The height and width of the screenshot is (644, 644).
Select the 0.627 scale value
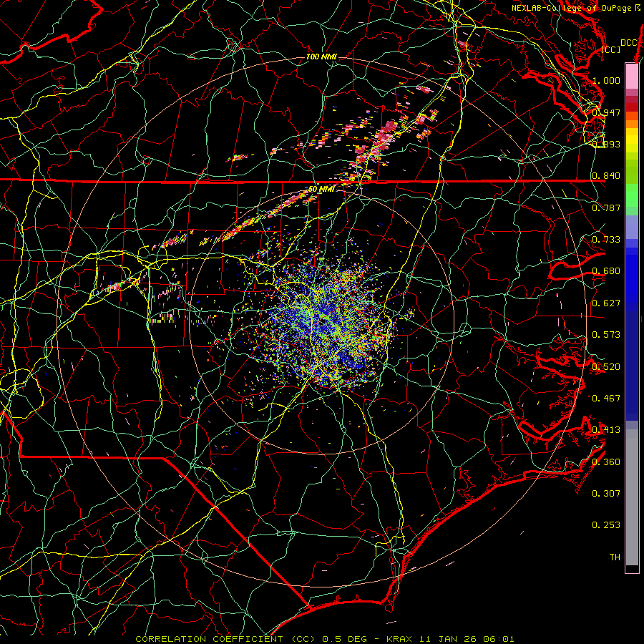point(606,303)
